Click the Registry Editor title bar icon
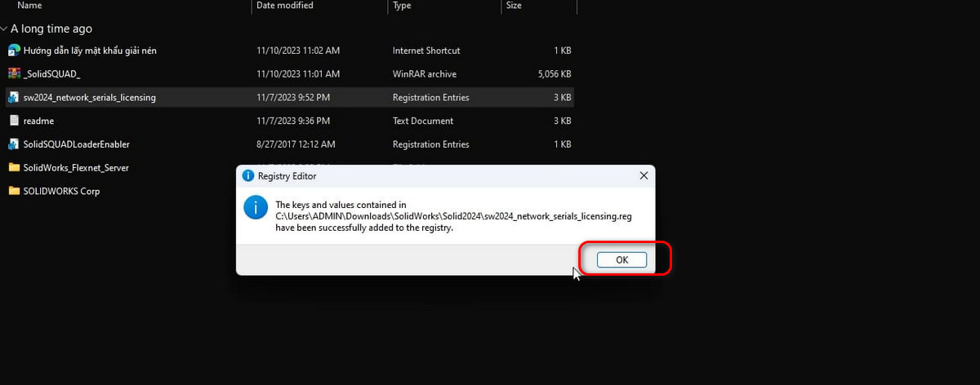The width and height of the screenshot is (980, 385). [x=248, y=175]
